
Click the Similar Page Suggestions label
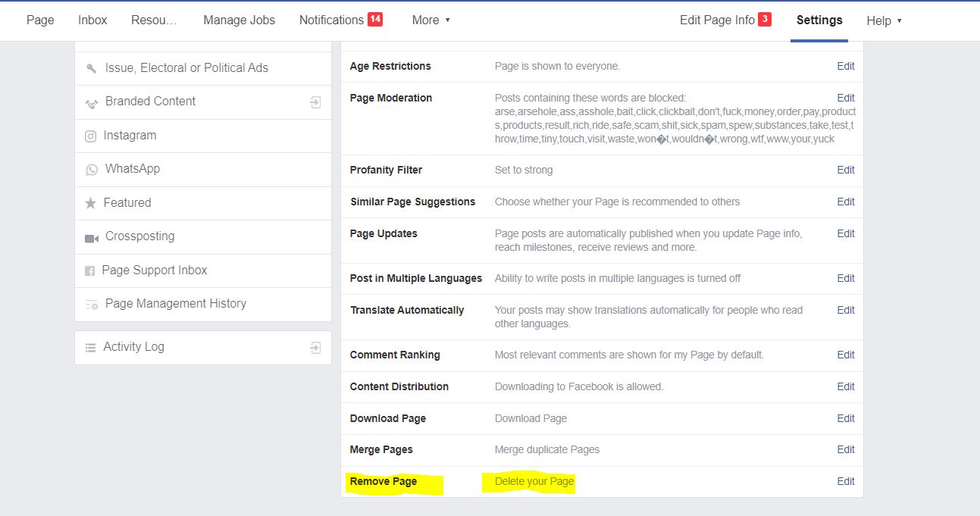[x=413, y=202]
